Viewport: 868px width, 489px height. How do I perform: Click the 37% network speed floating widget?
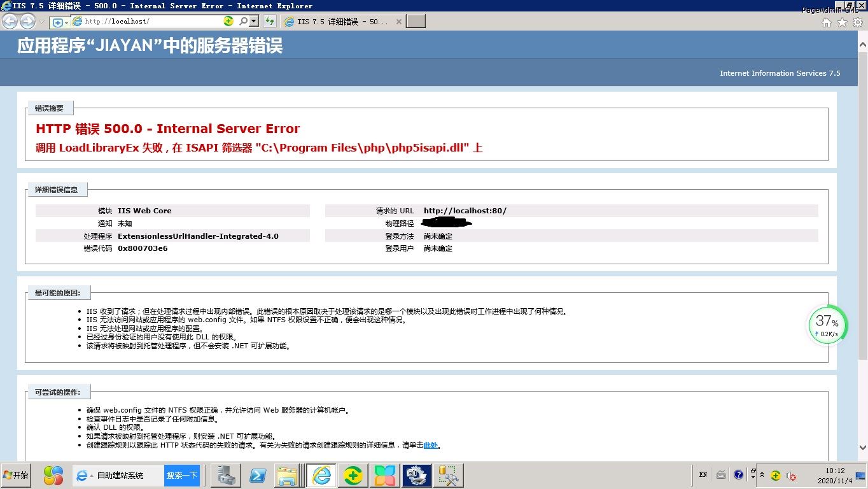point(829,325)
